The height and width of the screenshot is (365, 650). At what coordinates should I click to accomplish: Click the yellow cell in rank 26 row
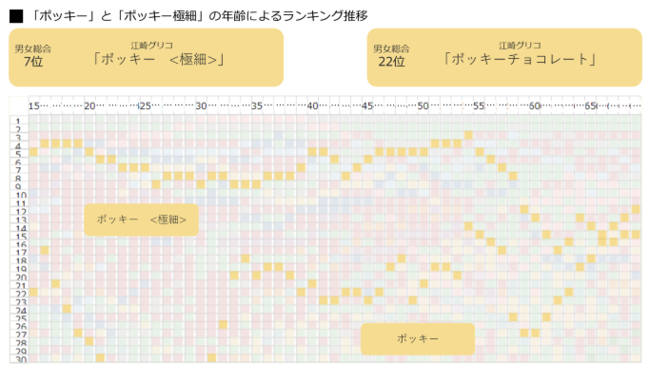(x=223, y=325)
